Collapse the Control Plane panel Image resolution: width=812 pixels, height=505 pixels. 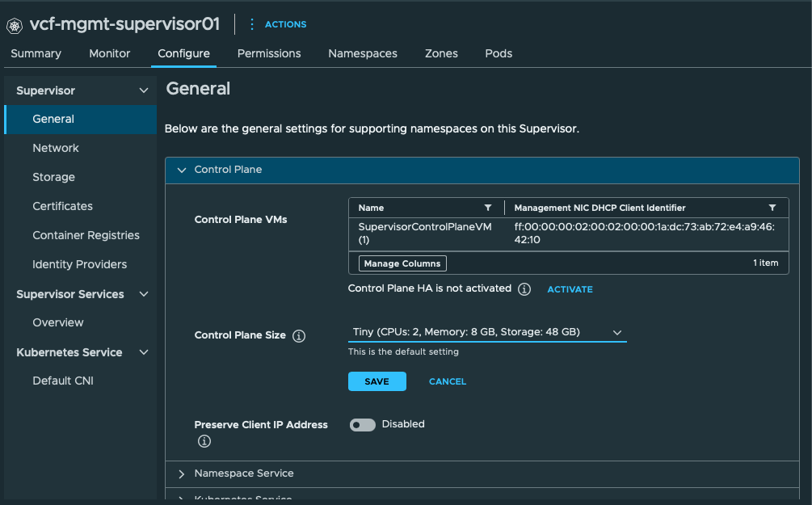click(x=181, y=170)
